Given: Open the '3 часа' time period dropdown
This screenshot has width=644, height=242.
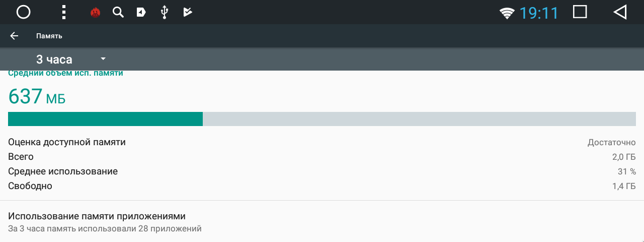Looking at the screenshot, I should coord(71,59).
